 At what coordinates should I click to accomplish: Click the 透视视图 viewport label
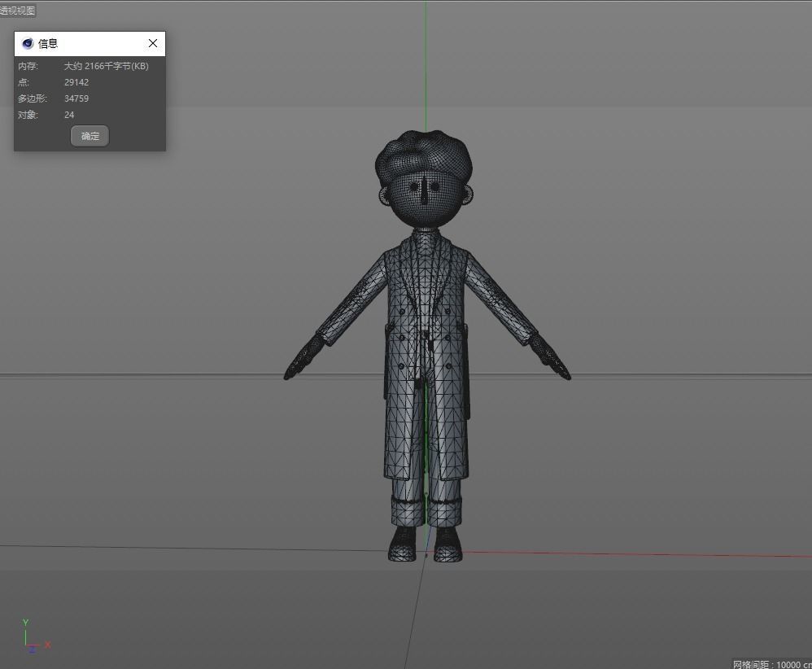pyautogui.click(x=18, y=11)
